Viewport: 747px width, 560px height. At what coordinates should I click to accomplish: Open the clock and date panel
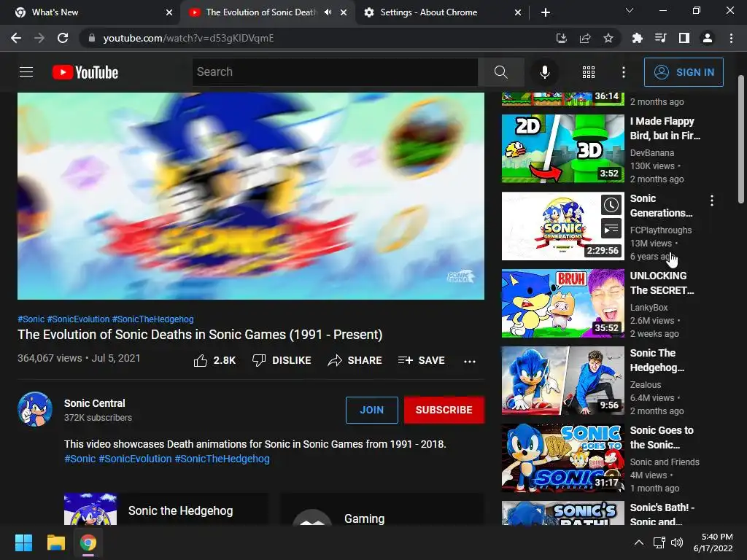[x=713, y=542]
